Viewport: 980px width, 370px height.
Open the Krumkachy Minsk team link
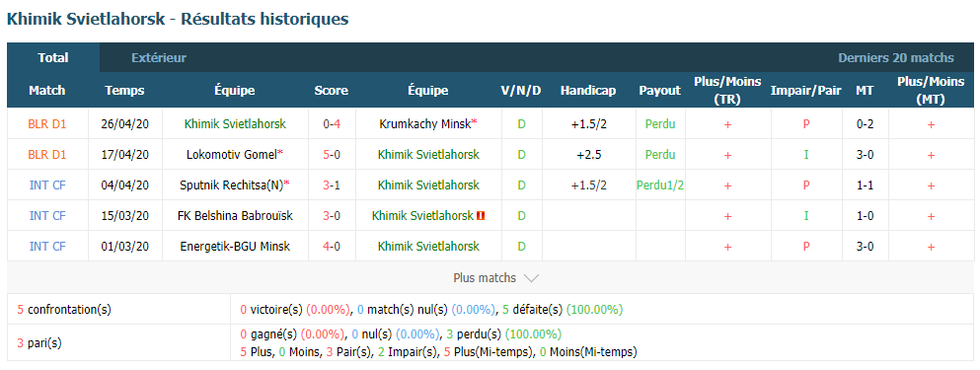[426, 123]
